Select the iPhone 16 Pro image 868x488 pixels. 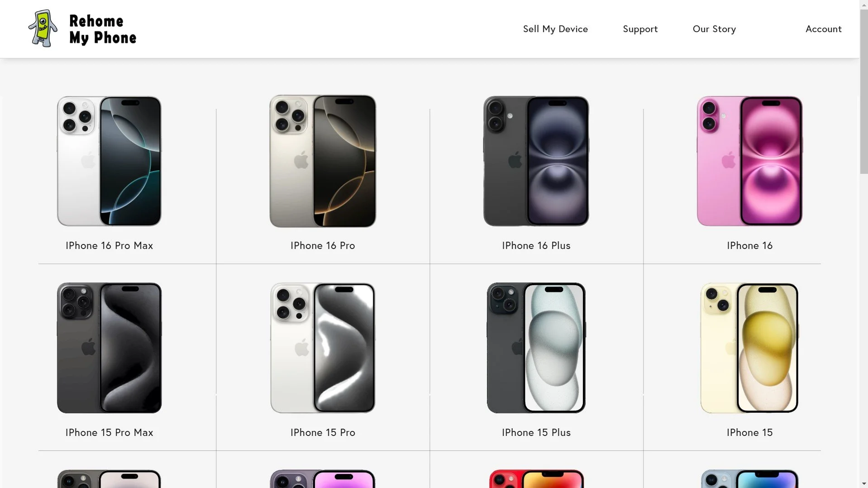[323, 161]
